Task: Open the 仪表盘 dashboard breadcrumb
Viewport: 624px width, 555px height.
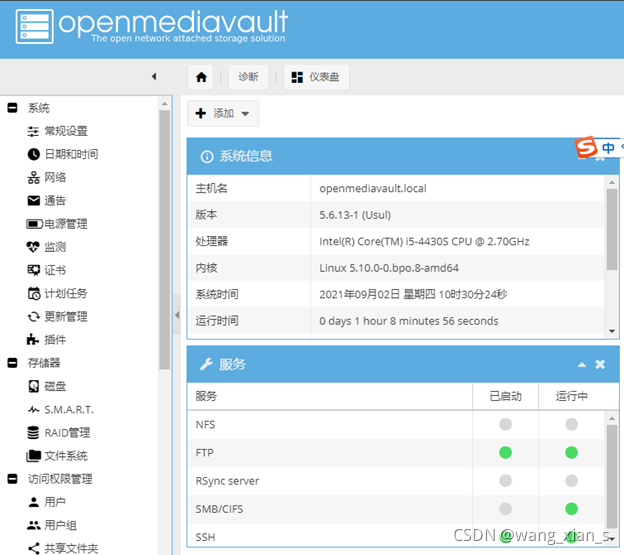Action: click(x=316, y=77)
